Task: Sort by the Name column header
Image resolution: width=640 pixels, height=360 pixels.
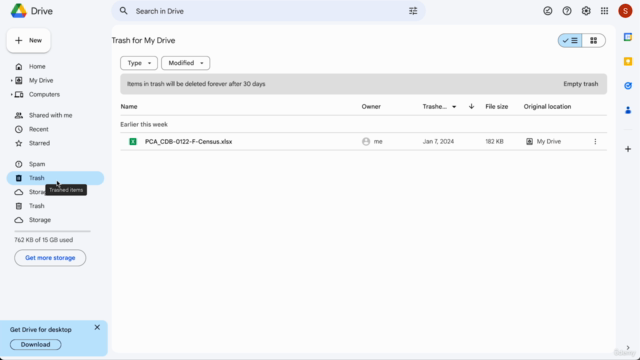Action: tap(129, 107)
